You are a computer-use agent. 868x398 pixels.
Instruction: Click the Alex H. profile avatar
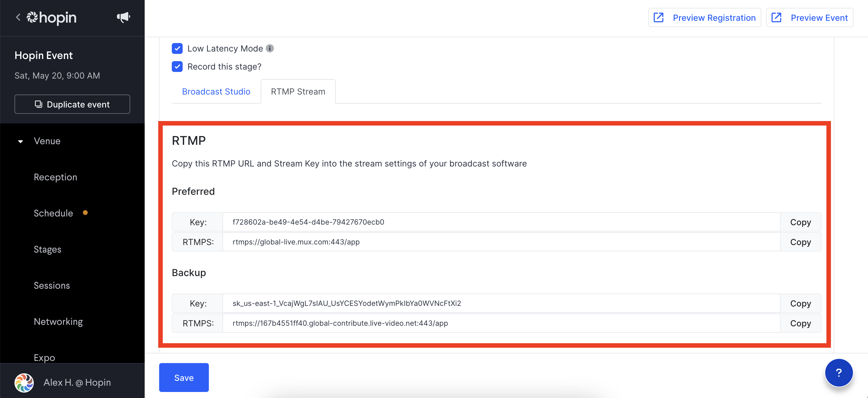[24, 383]
